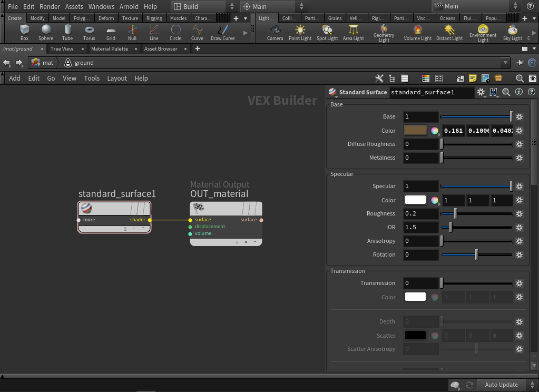Screen dimensions: 539x392
Task: Open the pane tab options arrow
Action: pyautogui.click(x=534, y=49)
